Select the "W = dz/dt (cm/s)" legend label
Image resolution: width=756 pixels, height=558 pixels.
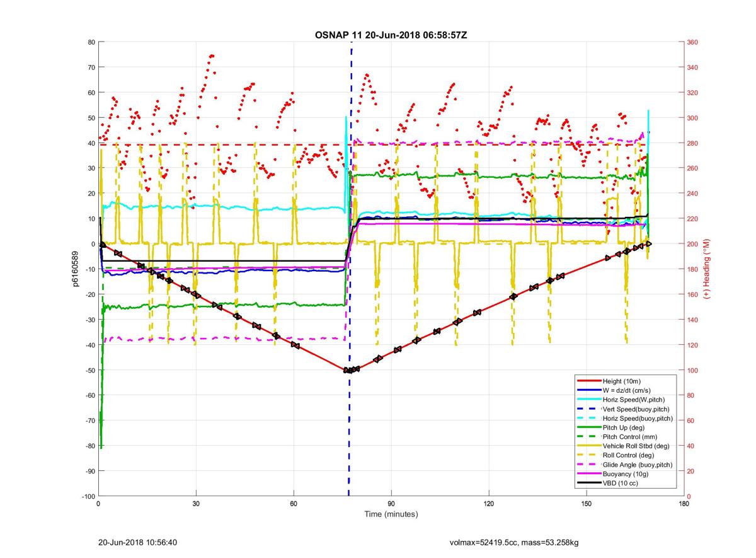[627, 390]
